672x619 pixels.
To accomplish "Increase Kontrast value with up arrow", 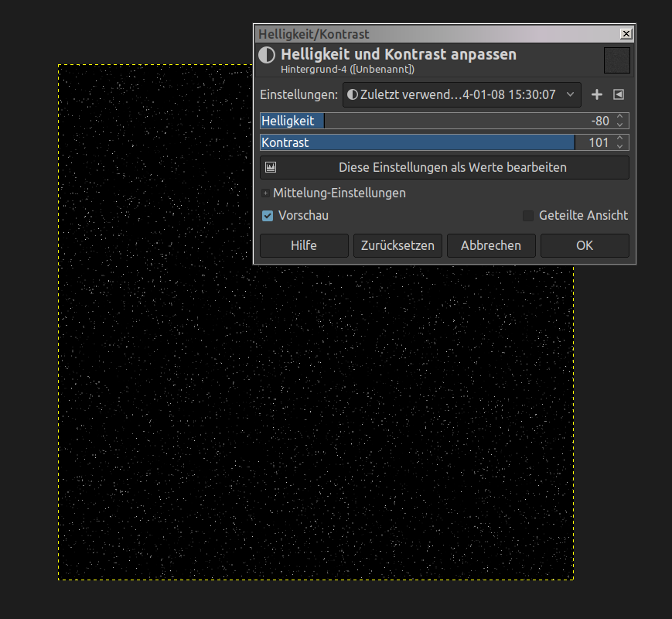I will click(x=619, y=139).
